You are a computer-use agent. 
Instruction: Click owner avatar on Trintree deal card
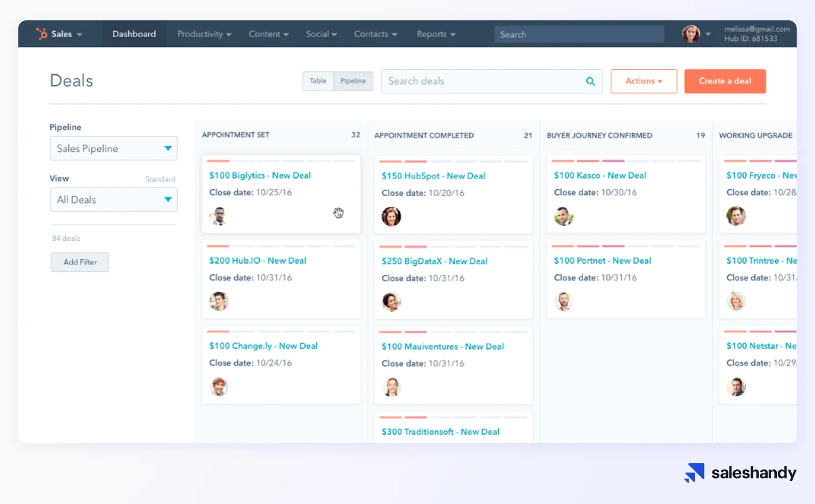pyautogui.click(x=736, y=301)
